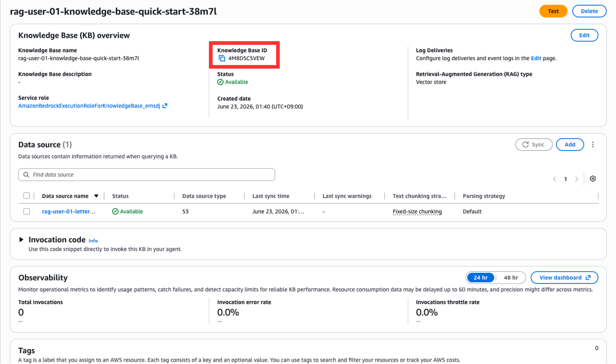The width and height of the screenshot is (616, 364).
Task: Delete the knowledge base
Action: (589, 11)
